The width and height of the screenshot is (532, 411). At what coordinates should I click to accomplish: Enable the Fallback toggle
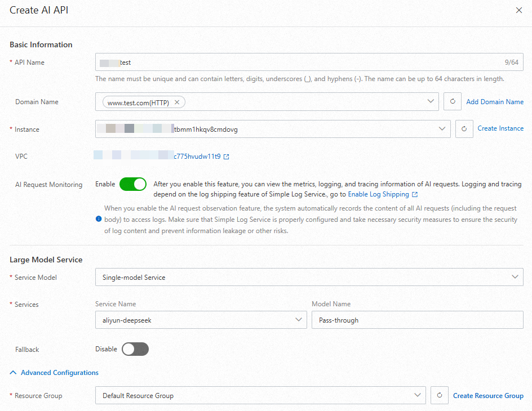pos(135,349)
